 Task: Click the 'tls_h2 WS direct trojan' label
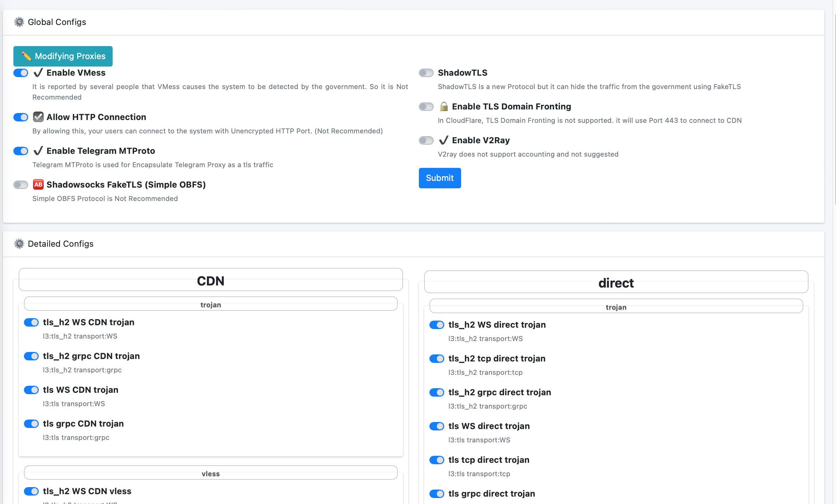click(497, 325)
